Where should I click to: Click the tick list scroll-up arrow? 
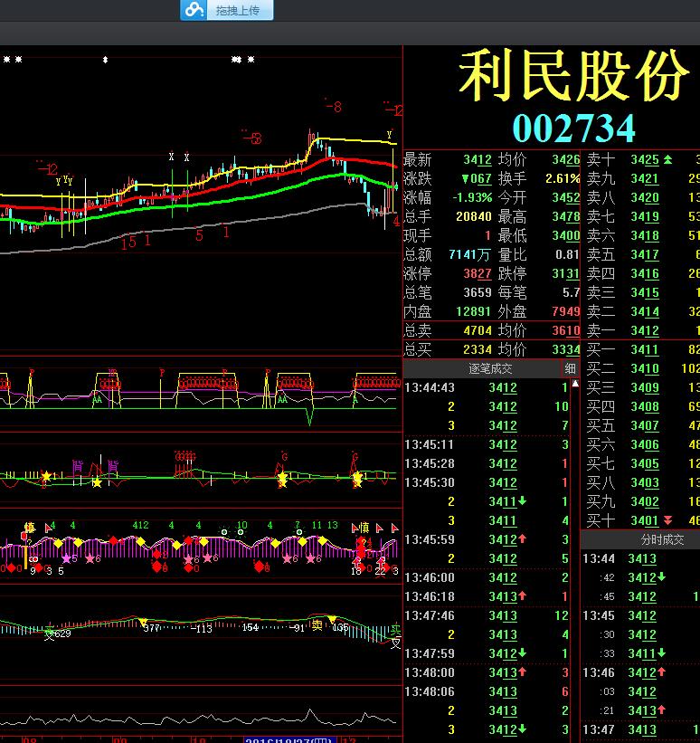(575, 384)
